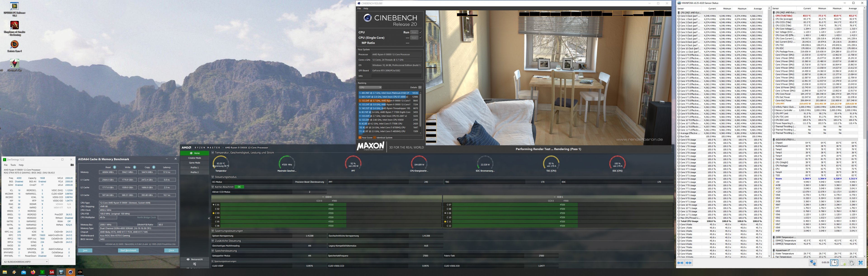The image size is (868, 276).
Task: Click the Save button in AIDA64
Action: (x=85, y=250)
